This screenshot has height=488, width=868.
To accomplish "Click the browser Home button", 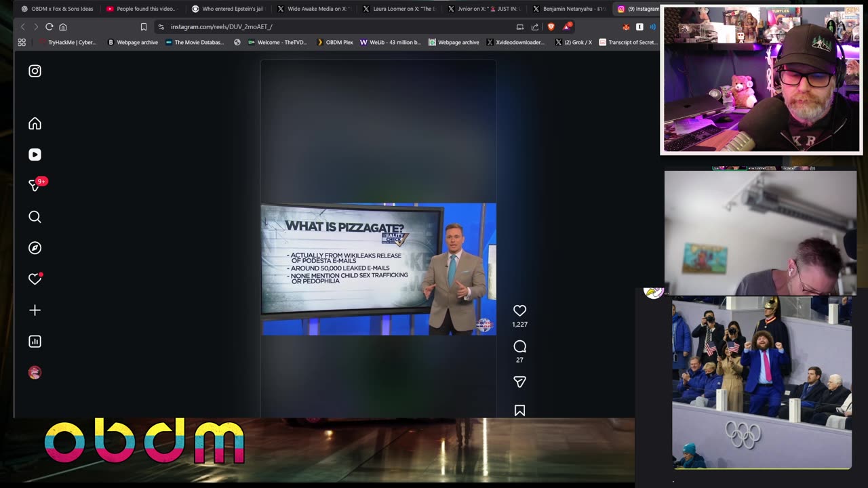I will click(x=63, y=26).
